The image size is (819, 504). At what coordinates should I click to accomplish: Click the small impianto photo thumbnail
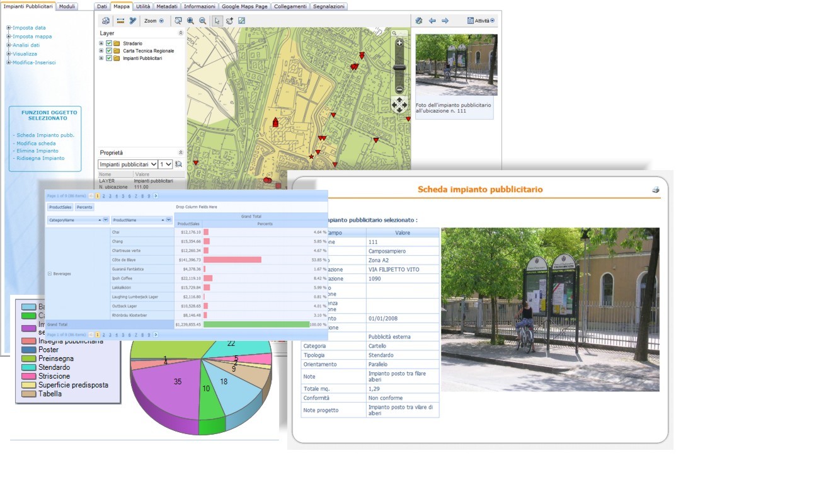457,65
